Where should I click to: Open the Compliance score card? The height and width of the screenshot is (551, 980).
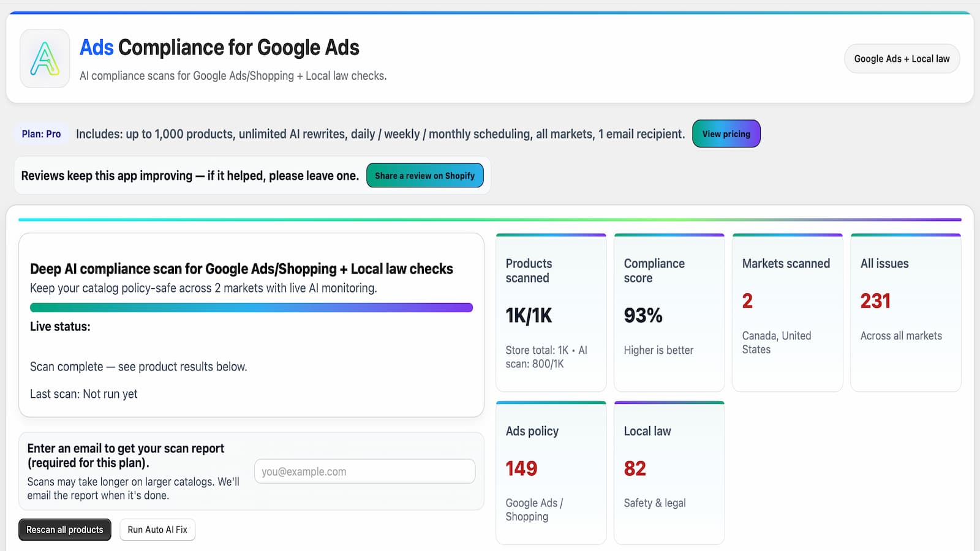tap(669, 313)
